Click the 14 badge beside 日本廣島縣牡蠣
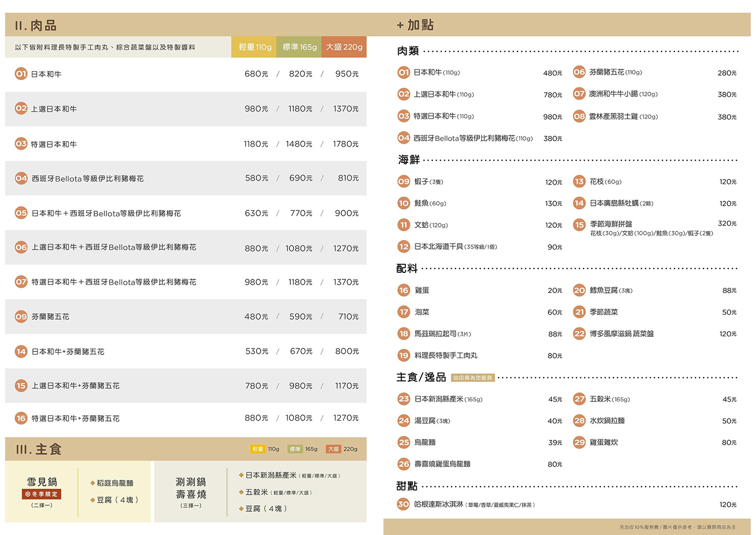Image resolution: width=756 pixels, height=535 pixels. pos(580,203)
